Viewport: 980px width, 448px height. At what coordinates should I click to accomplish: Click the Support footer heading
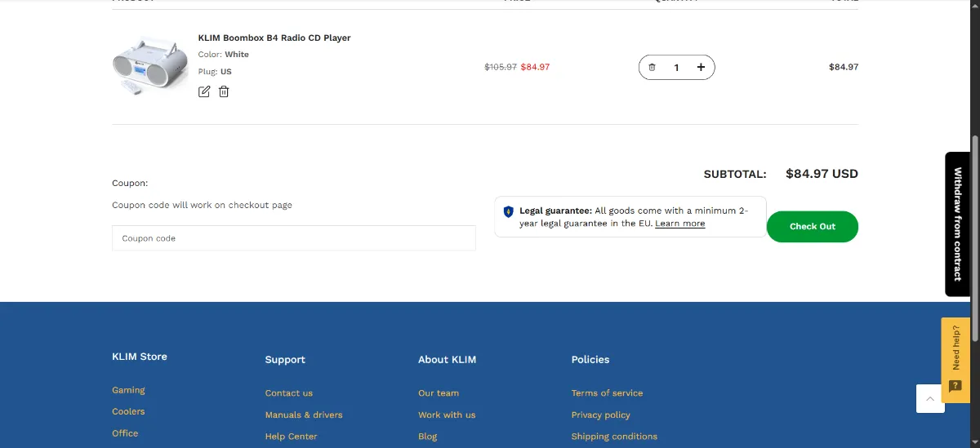point(285,360)
